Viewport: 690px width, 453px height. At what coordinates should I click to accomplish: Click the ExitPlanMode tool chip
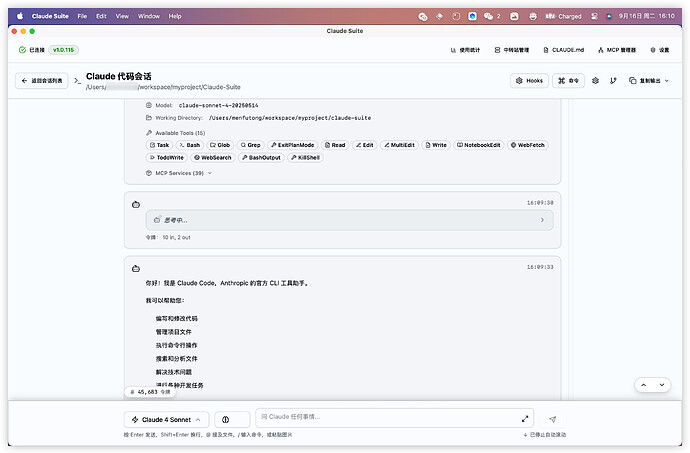pos(293,145)
